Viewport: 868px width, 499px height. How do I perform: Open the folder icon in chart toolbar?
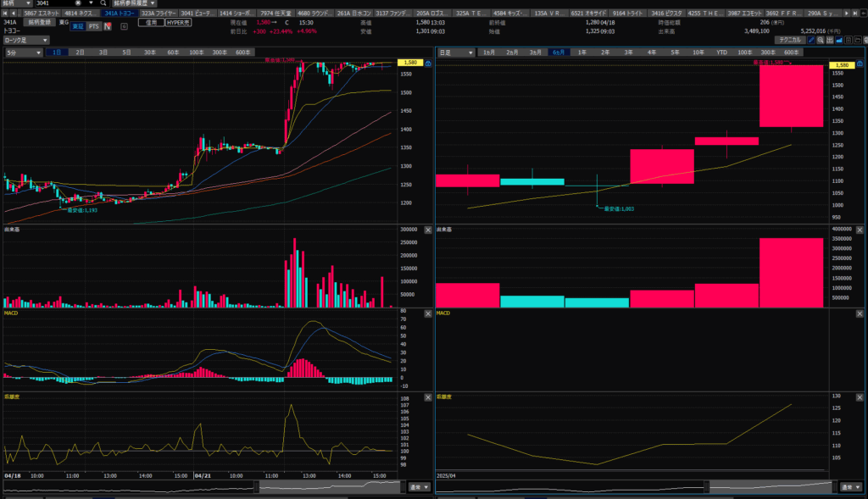pyautogui.click(x=858, y=40)
